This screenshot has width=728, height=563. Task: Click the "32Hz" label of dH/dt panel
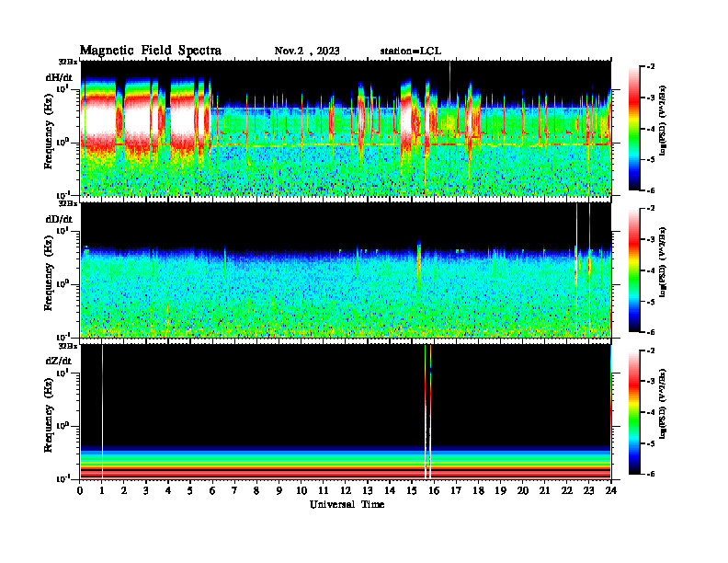click(x=68, y=62)
